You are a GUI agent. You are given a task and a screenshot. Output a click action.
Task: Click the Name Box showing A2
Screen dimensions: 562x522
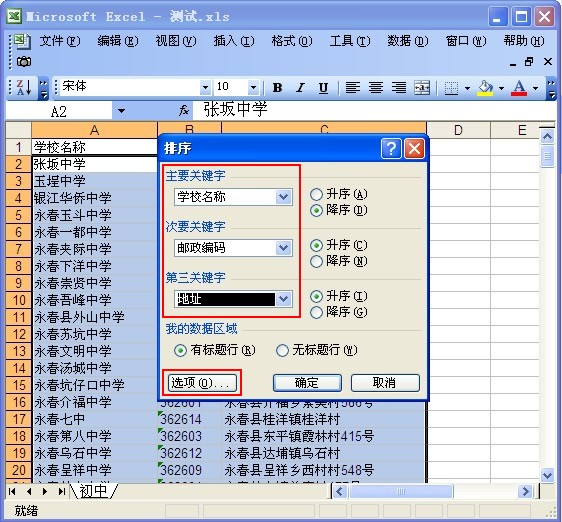(59, 111)
